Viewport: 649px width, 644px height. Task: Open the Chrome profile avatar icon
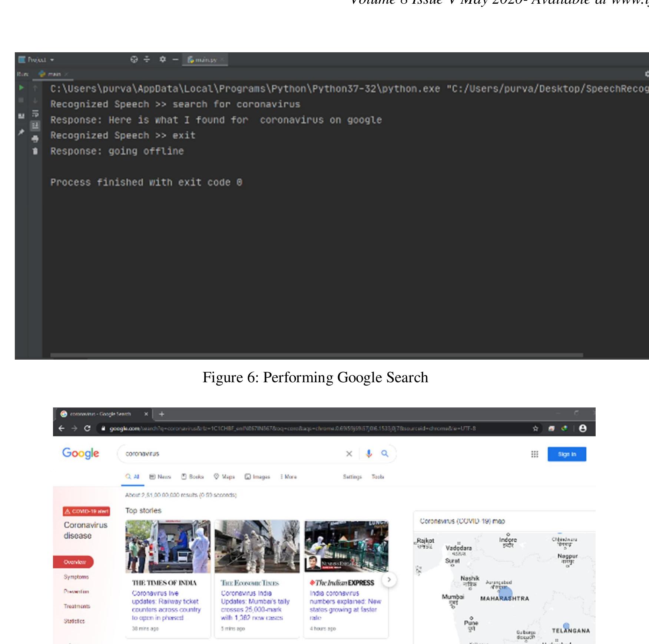click(583, 429)
